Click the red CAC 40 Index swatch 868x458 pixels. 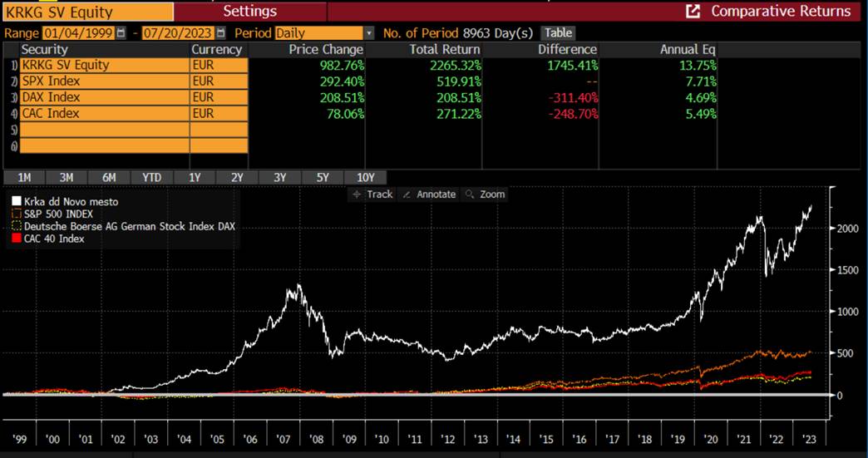tap(16, 239)
